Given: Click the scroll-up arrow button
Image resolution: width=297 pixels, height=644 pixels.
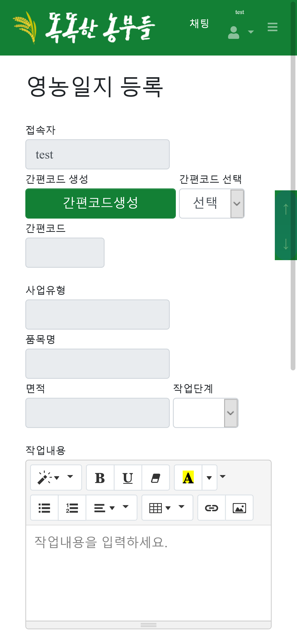Looking at the screenshot, I should [x=286, y=209].
